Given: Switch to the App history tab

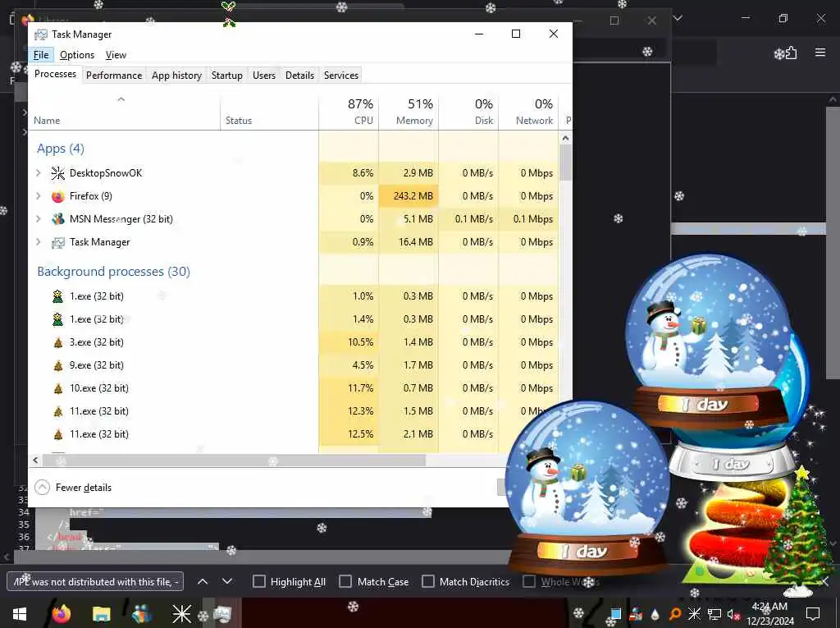Looking at the screenshot, I should tap(176, 75).
